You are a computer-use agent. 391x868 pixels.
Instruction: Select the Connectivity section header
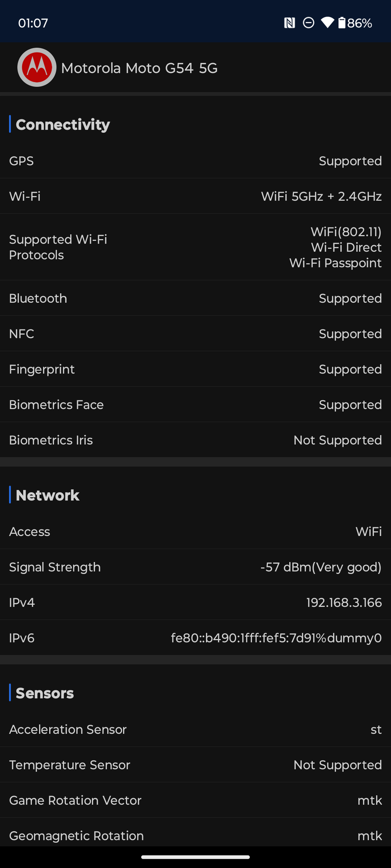coord(63,125)
